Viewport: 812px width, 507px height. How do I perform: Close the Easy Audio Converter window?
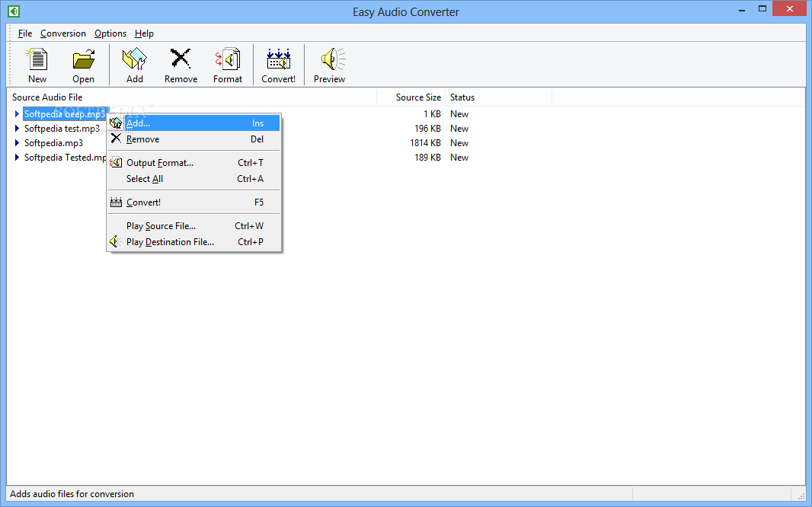click(x=790, y=9)
